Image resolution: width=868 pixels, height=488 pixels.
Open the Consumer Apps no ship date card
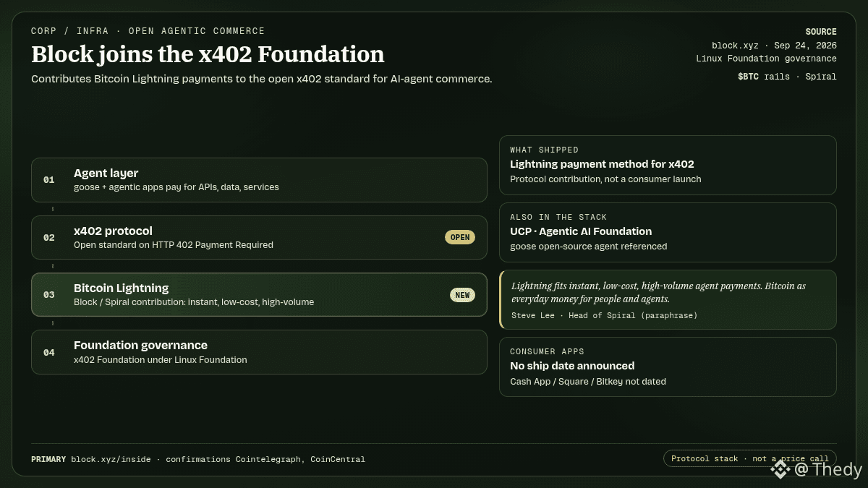click(668, 367)
